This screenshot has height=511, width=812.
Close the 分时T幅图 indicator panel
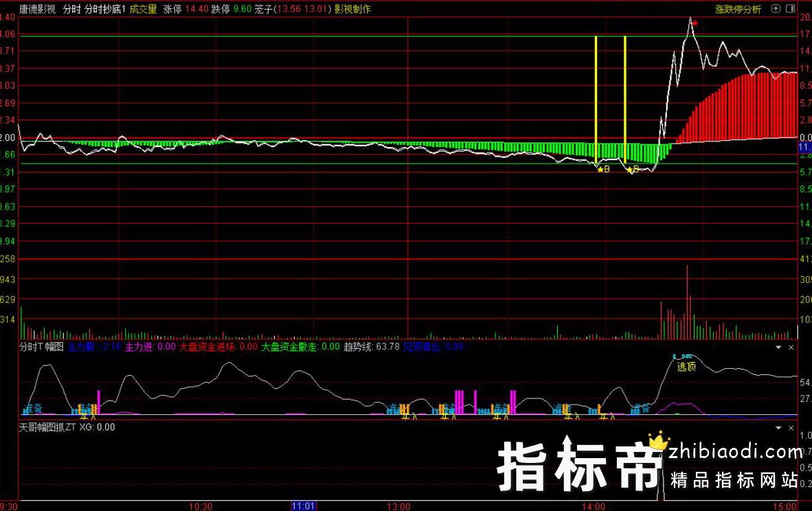coord(791,348)
